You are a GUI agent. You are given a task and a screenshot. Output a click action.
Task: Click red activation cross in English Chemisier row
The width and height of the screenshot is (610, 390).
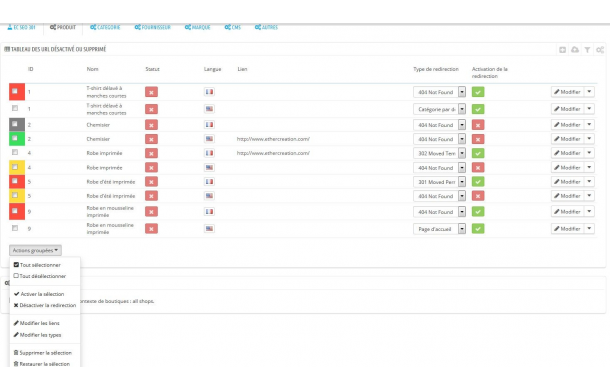pyautogui.click(x=478, y=139)
